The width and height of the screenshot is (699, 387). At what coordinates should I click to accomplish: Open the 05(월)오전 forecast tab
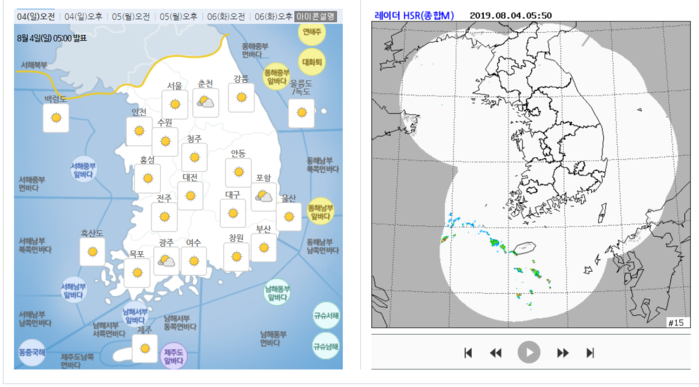[131, 16]
